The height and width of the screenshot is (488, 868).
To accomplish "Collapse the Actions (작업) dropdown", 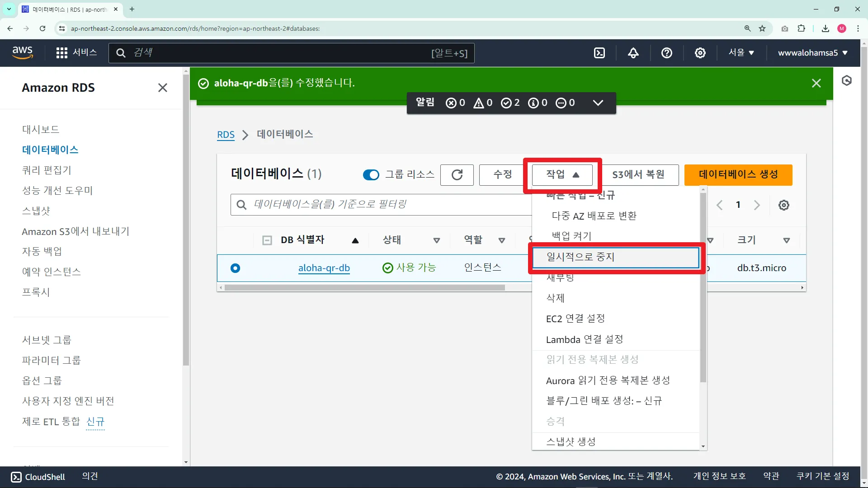I will click(x=562, y=175).
